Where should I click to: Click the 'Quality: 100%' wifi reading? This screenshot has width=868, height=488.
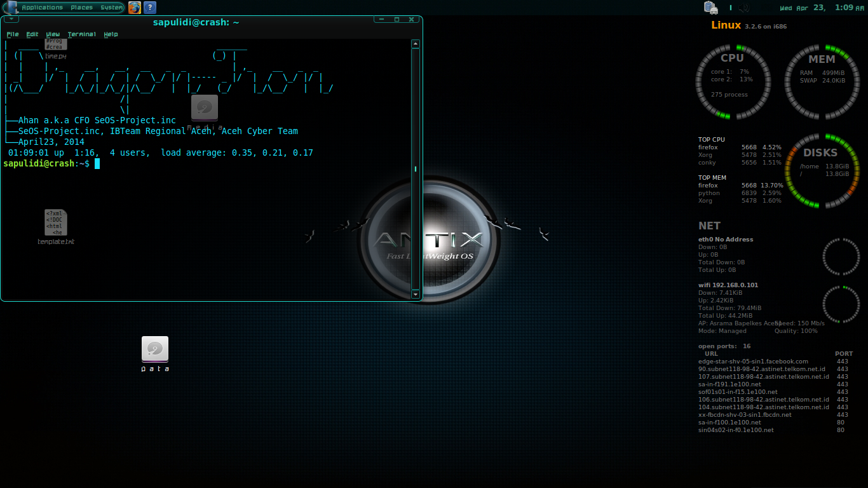coord(796,331)
